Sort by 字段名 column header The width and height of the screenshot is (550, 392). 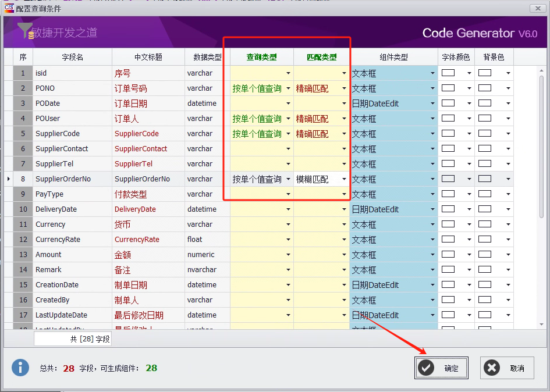point(72,57)
